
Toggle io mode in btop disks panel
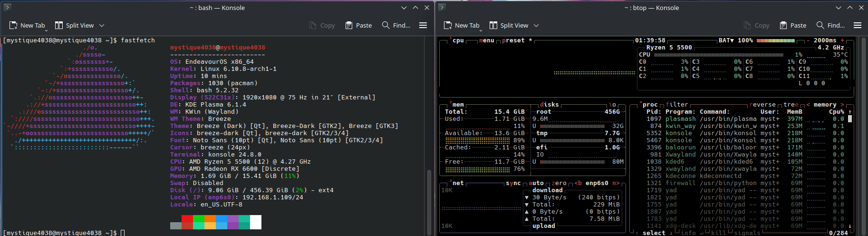pyautogui.click(x=612, y=105)
